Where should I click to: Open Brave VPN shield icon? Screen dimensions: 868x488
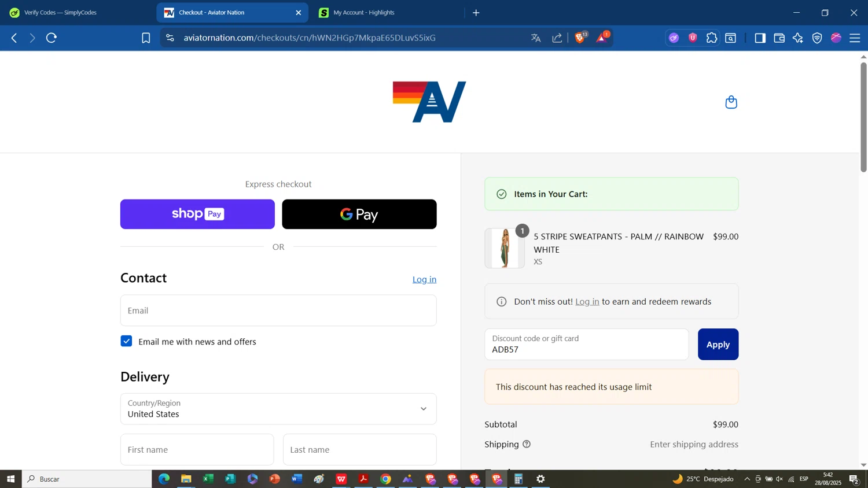[x=817, y=38]
